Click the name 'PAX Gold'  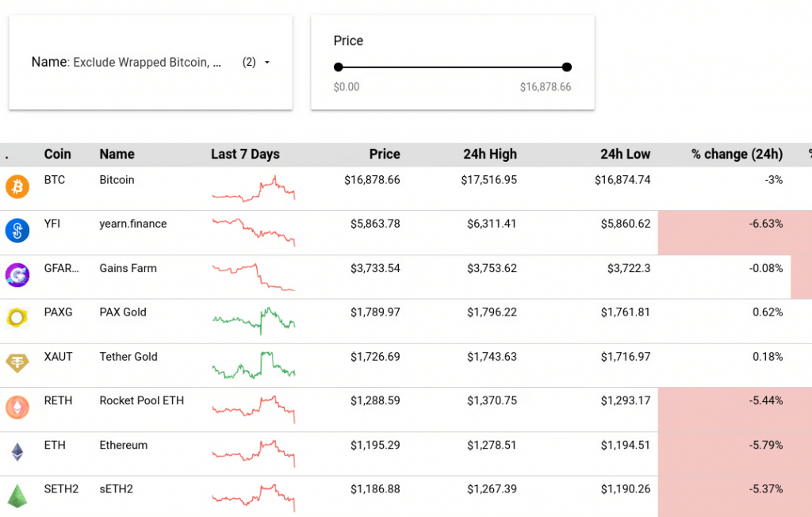pyautogui.click(x=123, y=312)
